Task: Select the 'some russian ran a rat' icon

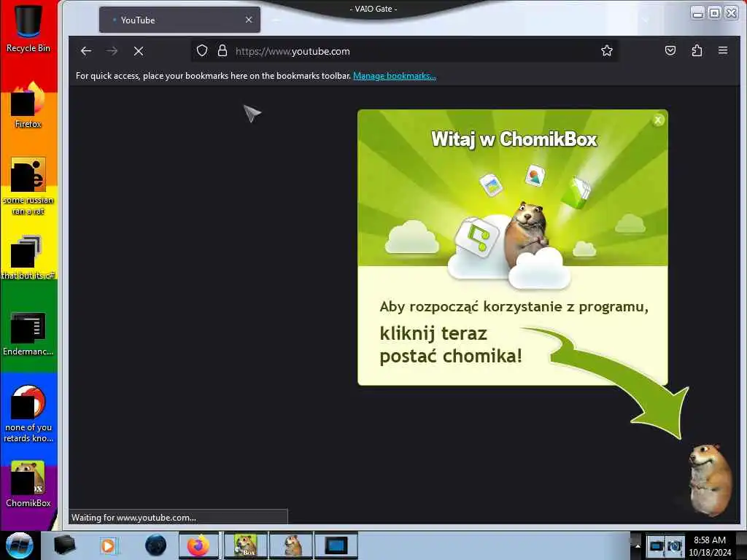Action: pyautogui.click(x=28, y=186)
